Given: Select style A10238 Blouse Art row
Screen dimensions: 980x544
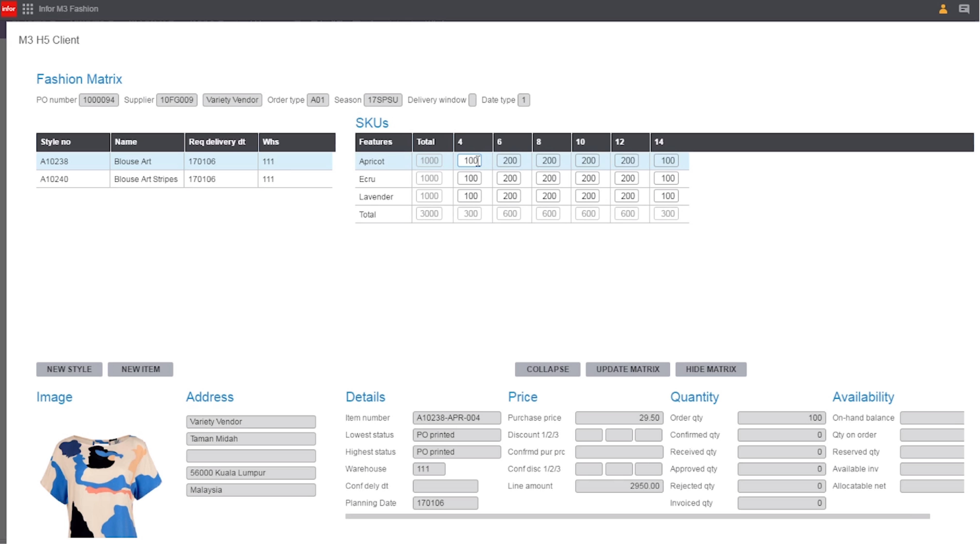Looking at the screenshot, I should (184, 161).
